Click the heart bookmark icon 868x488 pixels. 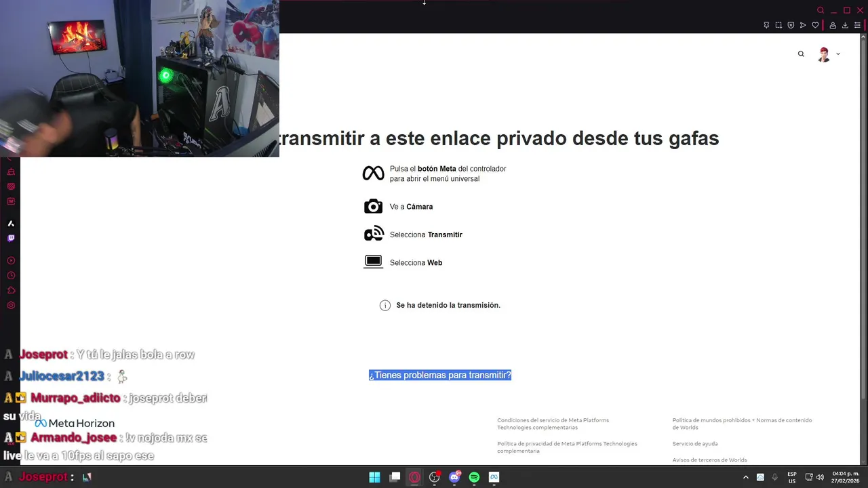[815, 25]
